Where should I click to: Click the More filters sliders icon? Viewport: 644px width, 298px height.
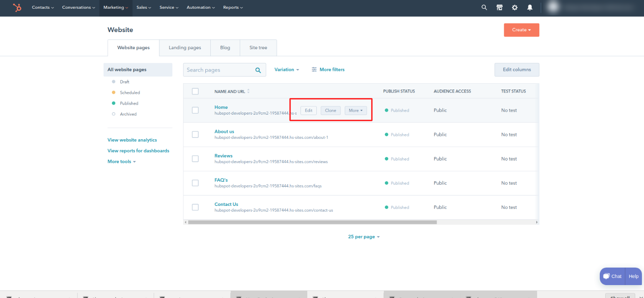(x=314, y=70)
